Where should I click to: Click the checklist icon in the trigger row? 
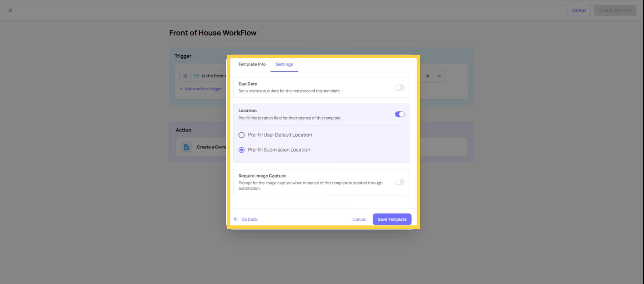click(197, 76)
